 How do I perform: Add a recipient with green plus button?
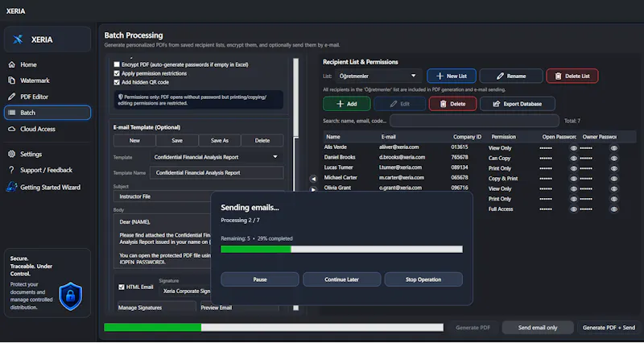(347, 104)
